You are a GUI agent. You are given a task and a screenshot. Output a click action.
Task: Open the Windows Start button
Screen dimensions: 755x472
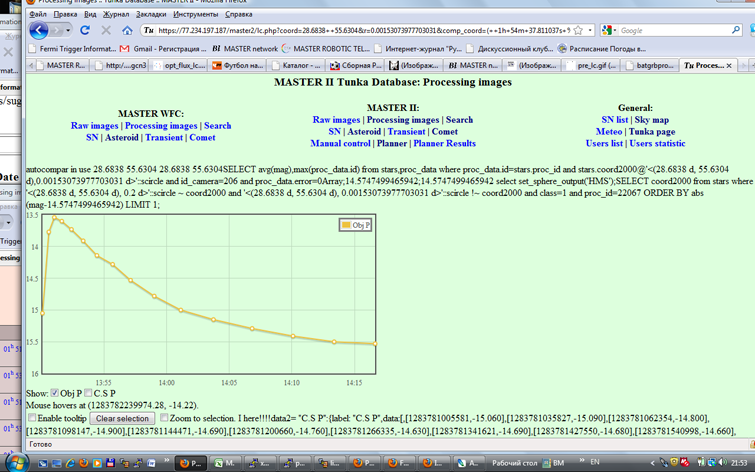(13, 463)
